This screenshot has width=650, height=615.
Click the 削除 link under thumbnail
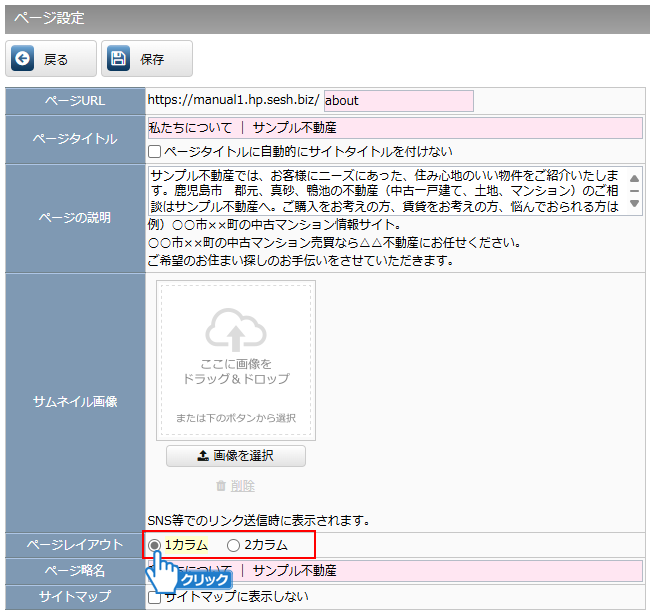tap(241, 486)
